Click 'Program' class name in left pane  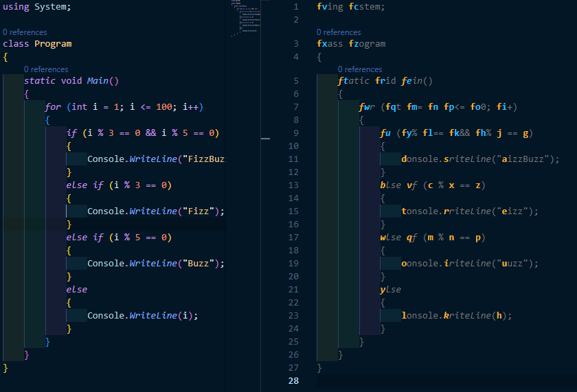pyautogui.click(x=53, y=44)
